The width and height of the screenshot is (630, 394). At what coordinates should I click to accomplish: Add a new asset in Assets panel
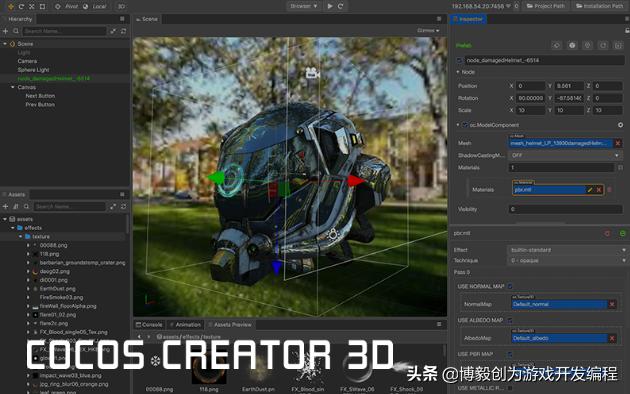click(6, 206)
